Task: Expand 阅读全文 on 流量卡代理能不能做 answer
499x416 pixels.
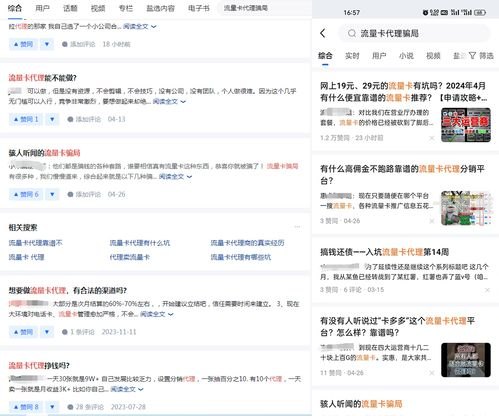Action: (169, 101)
